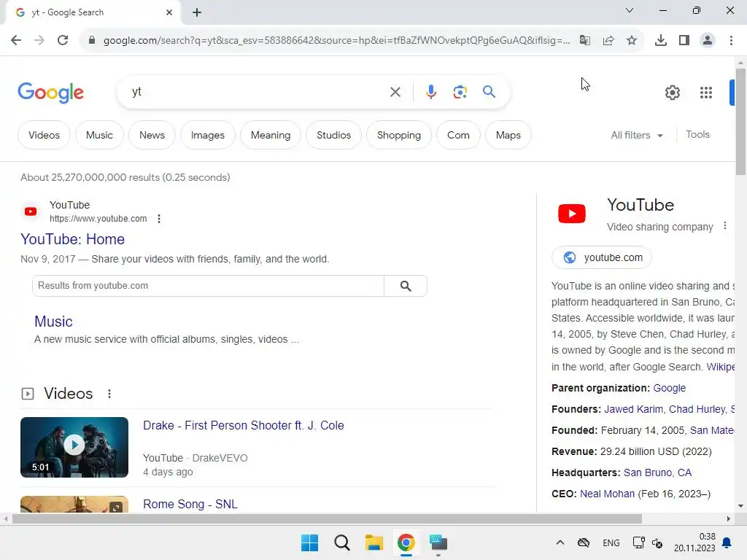This screenshot has height=560, width=747.
Task: Open Google quick settings gear
Action: point(672,93)
